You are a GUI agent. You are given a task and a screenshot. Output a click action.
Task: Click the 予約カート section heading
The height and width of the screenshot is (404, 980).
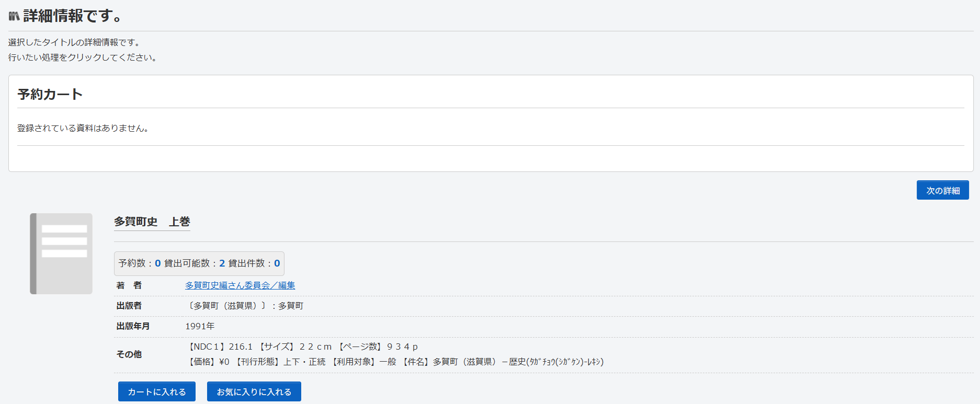tap(50, 95)
